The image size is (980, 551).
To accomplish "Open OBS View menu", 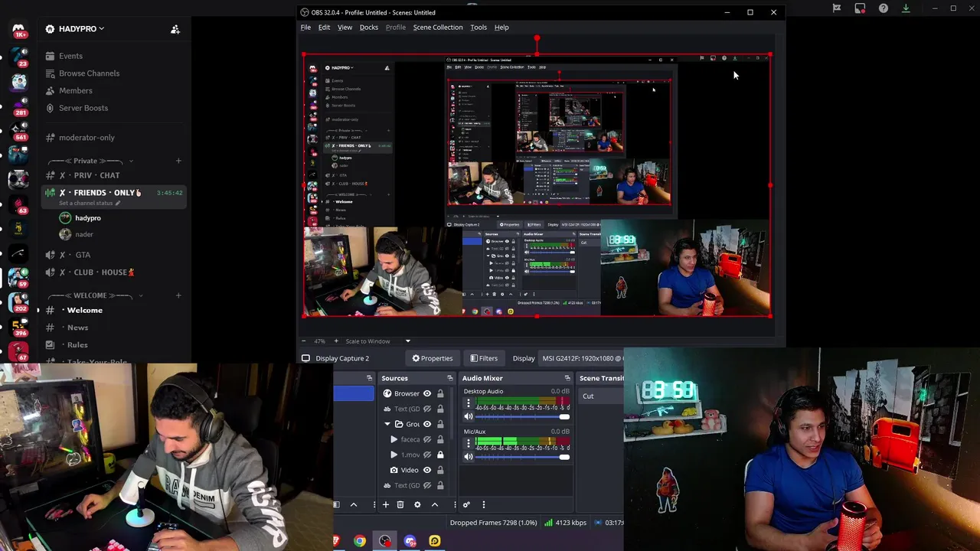I will coord(345,28).
